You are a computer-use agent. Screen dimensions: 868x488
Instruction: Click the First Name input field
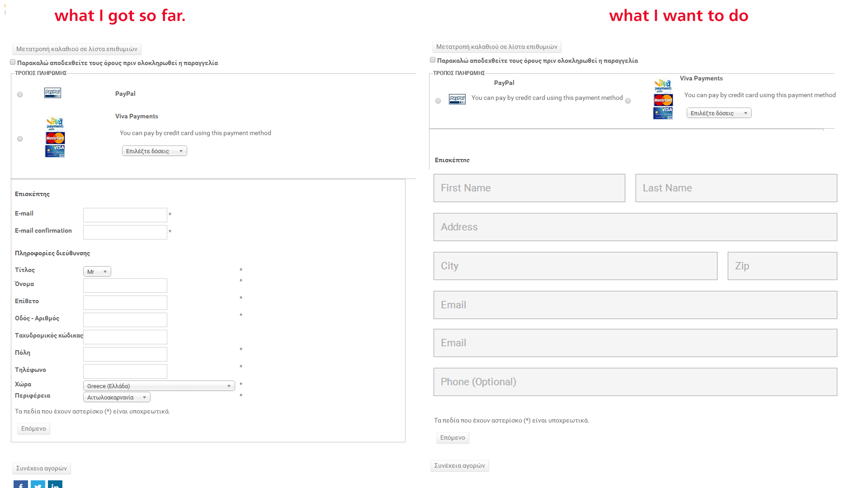click(529, 188)
